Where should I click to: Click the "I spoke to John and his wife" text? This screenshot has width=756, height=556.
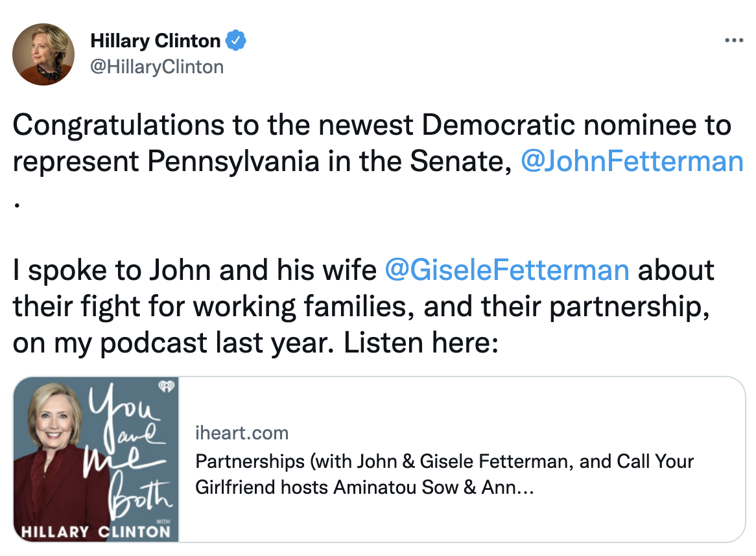[195, 270]
